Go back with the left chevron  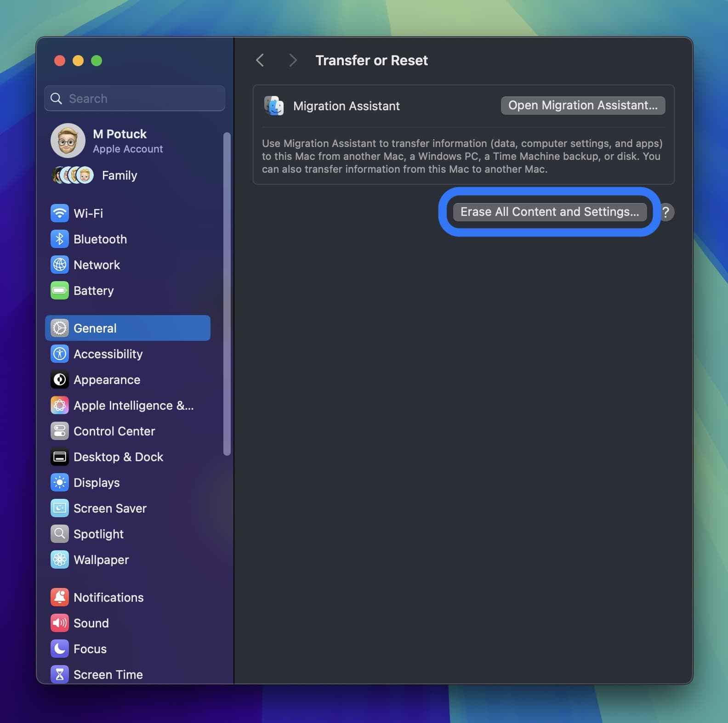point(260,60)
